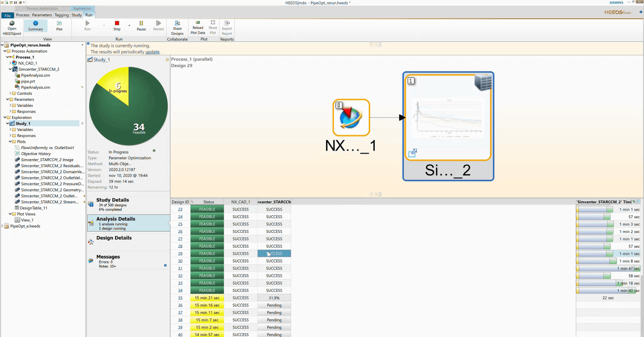Sort by the Design ID column header
The width and height of the screenshot is (644, 337).
click(180, 202)
